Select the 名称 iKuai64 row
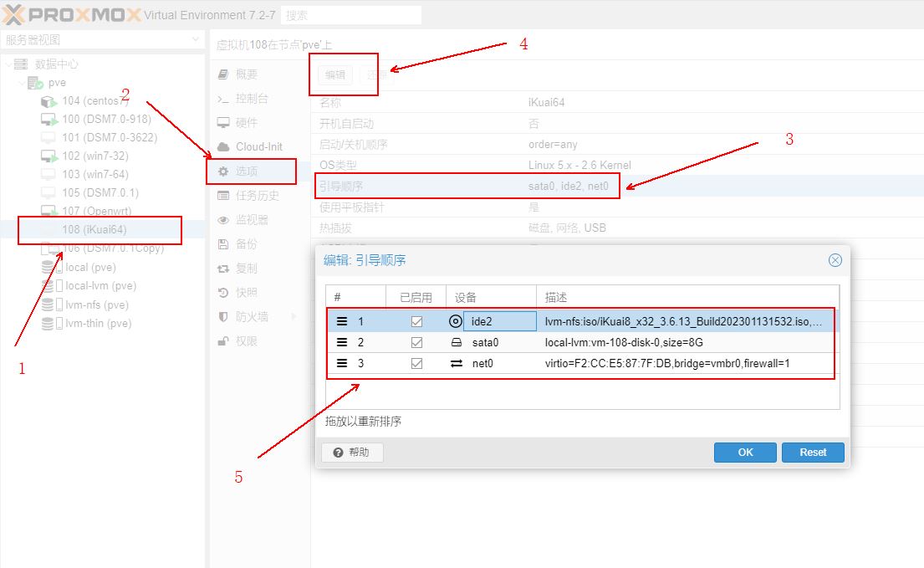Viewport: 924px width, 568px height. pyautogui.click(x=617, y=102)
